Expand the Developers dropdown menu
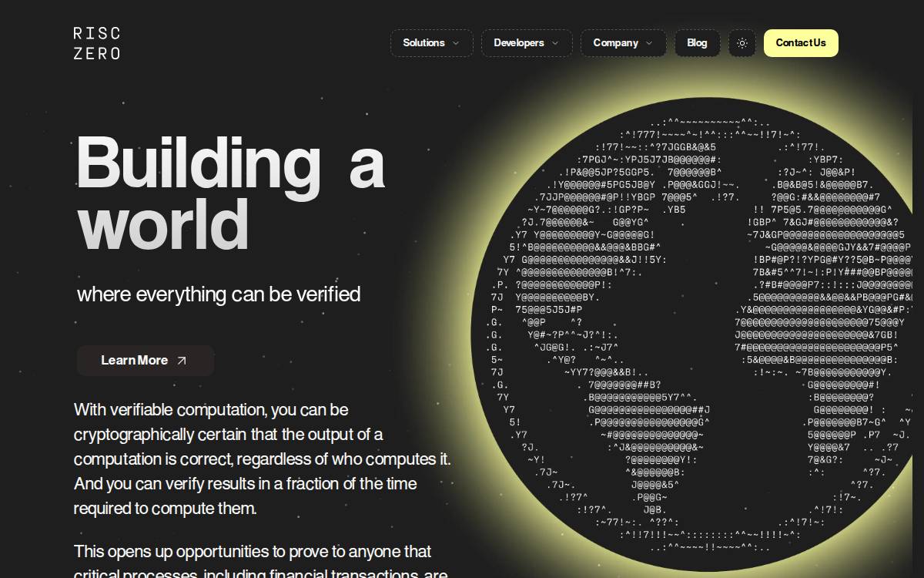The height and width of the screenshot is (578, 924). 527,43
